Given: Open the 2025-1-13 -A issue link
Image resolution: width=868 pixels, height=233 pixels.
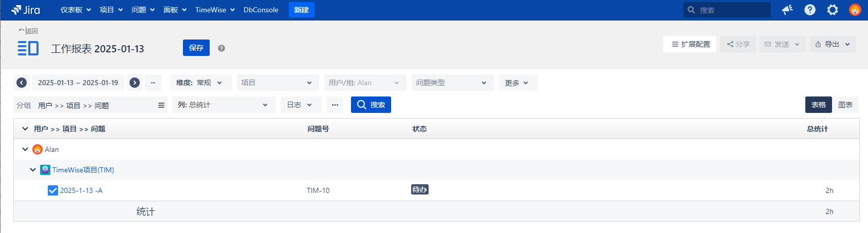Looking at the screenshot, I should coord(81,190).
